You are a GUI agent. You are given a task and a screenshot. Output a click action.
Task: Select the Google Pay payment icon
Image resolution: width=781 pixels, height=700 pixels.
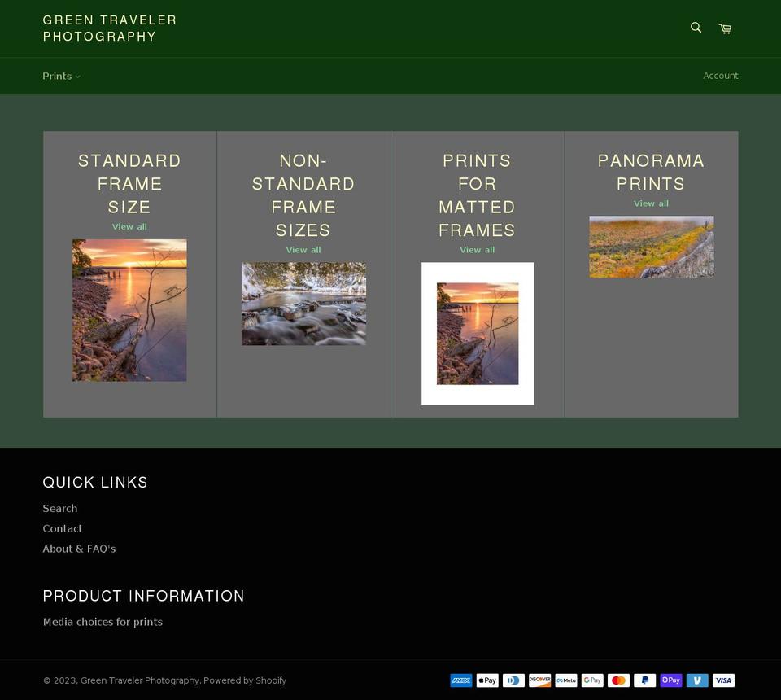pyautogui.click(x=592, y=680)
